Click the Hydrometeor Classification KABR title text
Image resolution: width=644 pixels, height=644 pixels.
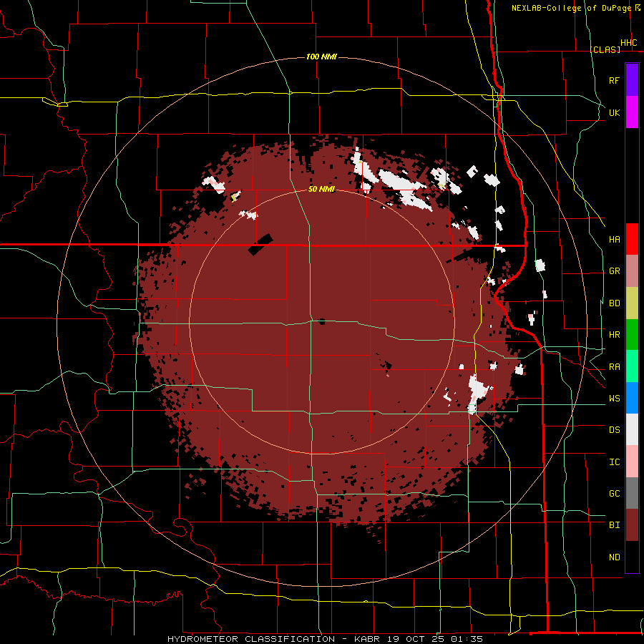(325, 639)
